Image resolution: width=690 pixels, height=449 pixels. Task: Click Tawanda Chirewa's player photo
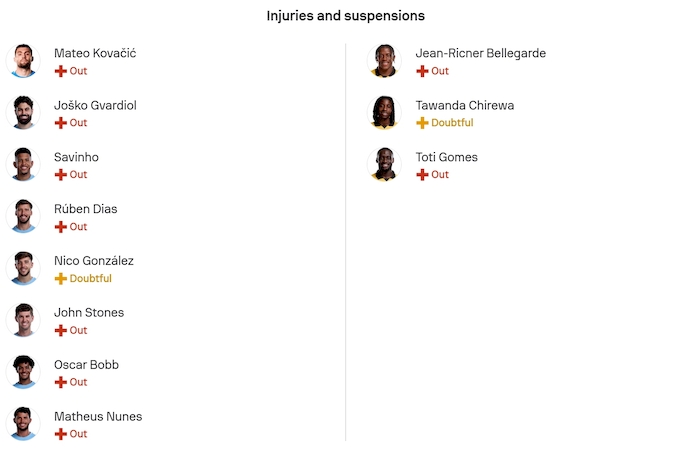point(384,113)
